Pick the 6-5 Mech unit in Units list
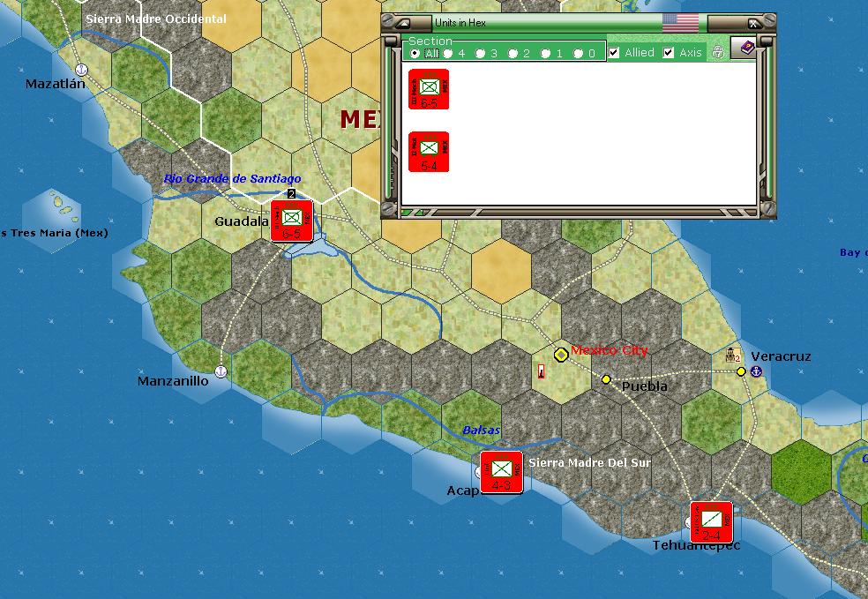The height and width of the screenshot is (599, 868). click(x=429, y=89)
